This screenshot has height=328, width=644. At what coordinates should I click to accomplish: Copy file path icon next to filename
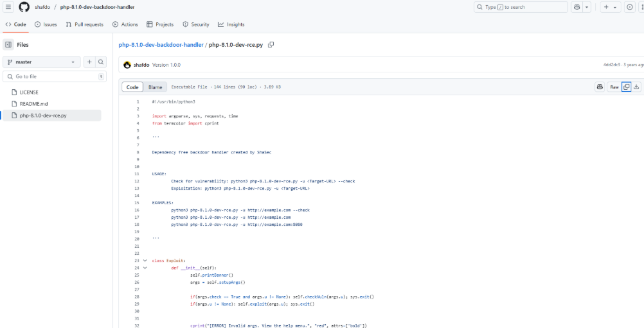click(271, 45)
